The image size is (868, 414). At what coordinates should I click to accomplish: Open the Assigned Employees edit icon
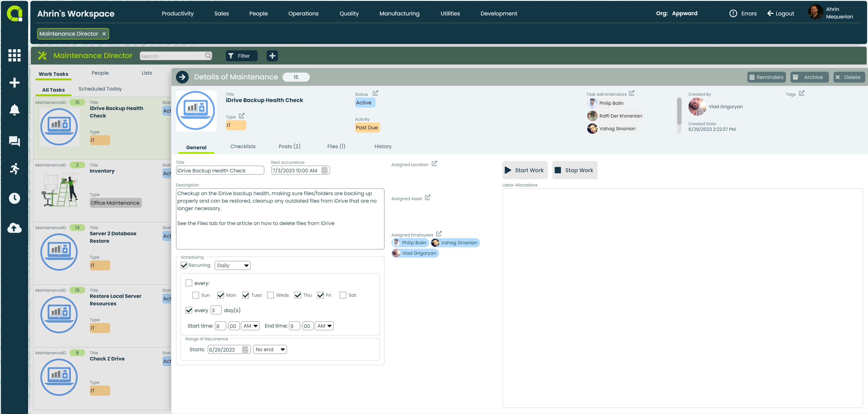pyautogui.click(x=439, y=234)
